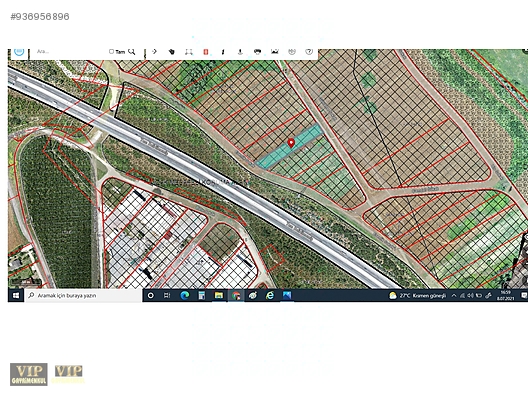This screenshot has height=396, width=528.
Task: Open Cortana circle icon on taskbar
Action: coord(151,295)
